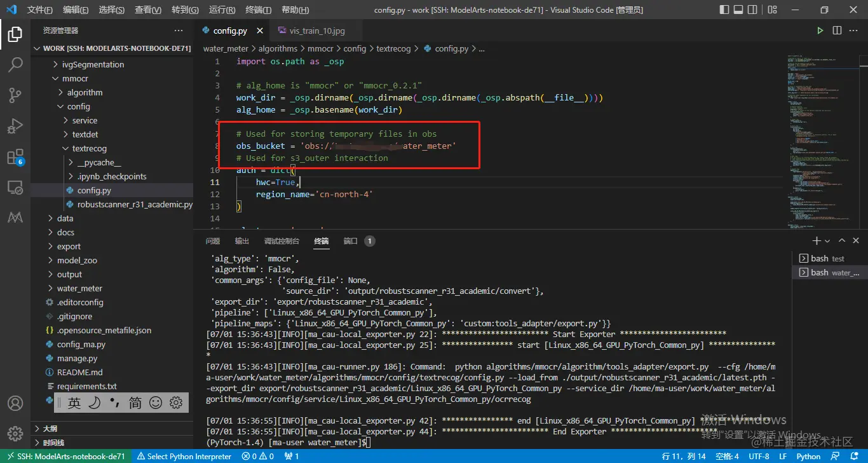Collapse the mmocr folder
868x463 pixels.
pyautogui.click(x=112, y=78)
